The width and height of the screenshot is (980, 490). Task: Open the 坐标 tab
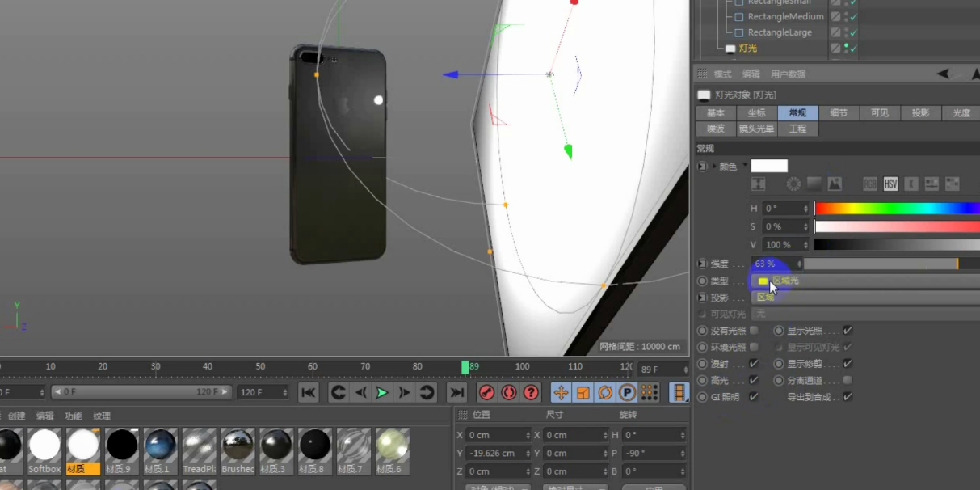757,113
